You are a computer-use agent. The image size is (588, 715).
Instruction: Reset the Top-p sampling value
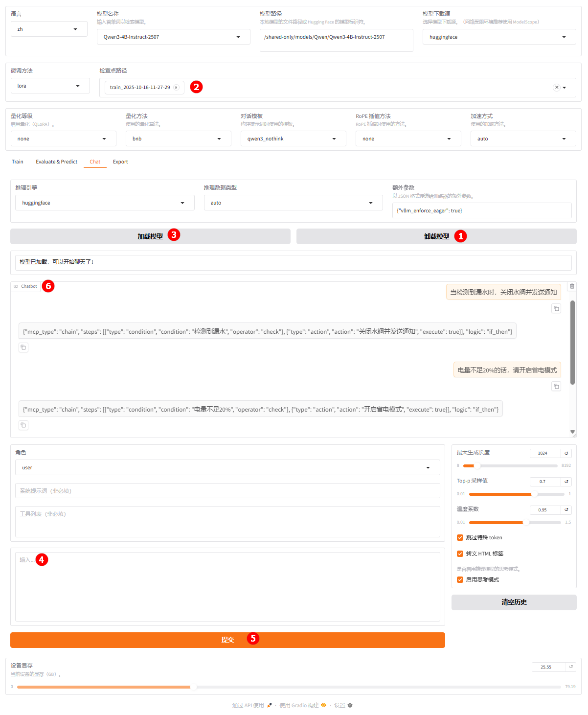(x=566, y=482)
